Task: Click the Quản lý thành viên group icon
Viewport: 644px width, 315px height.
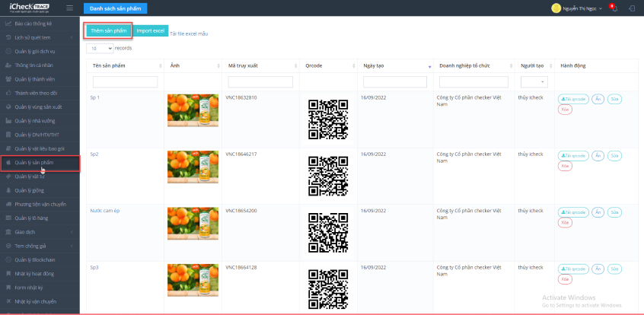Action: click(x=8, y=79)
